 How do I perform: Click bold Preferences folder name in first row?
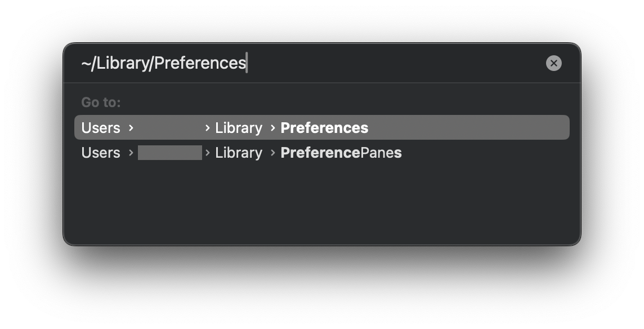coord(324,128)
